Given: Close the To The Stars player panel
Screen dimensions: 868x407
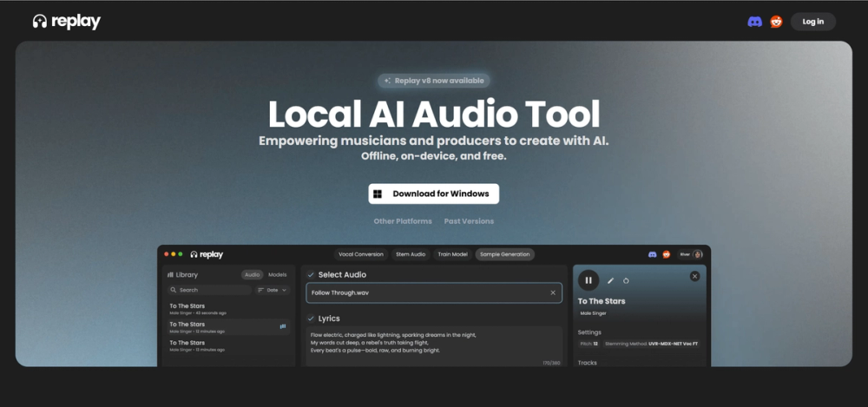Looking at the screenshot, I should (x=694, y=276).
